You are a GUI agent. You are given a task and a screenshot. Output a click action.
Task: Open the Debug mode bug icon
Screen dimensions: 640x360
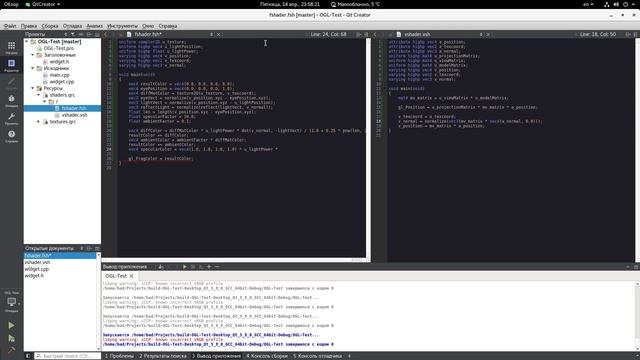(11, 100)
